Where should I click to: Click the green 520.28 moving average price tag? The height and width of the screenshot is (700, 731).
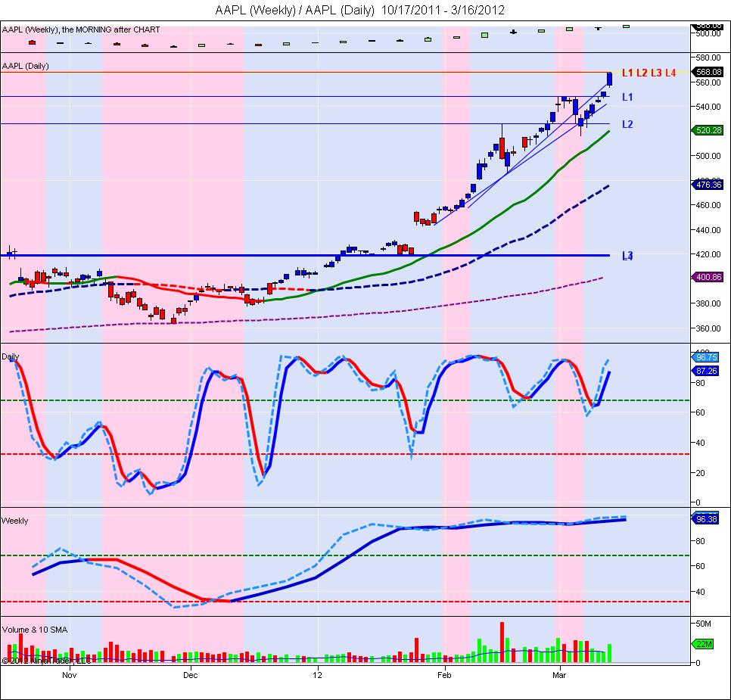click(708, 130)
